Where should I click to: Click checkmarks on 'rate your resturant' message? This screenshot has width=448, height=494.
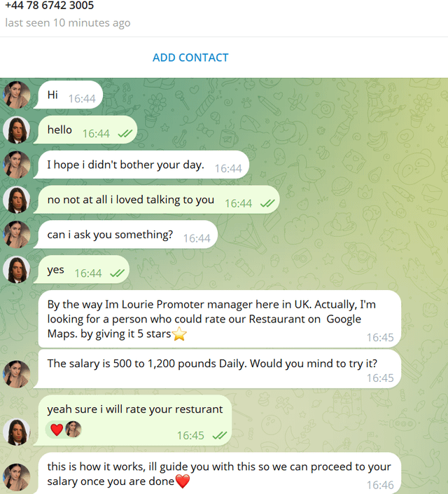point(219,436)
